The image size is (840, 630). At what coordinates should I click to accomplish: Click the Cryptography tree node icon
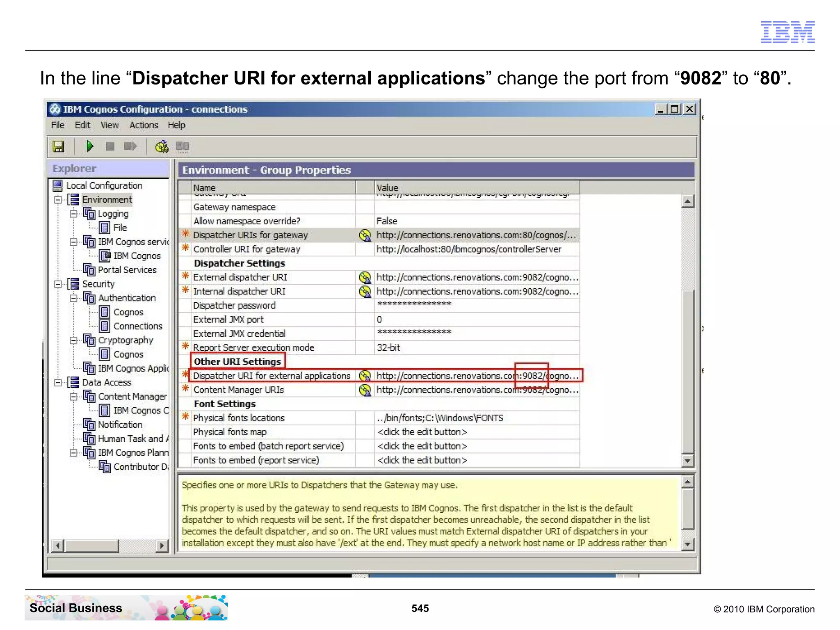coord(89,340)
